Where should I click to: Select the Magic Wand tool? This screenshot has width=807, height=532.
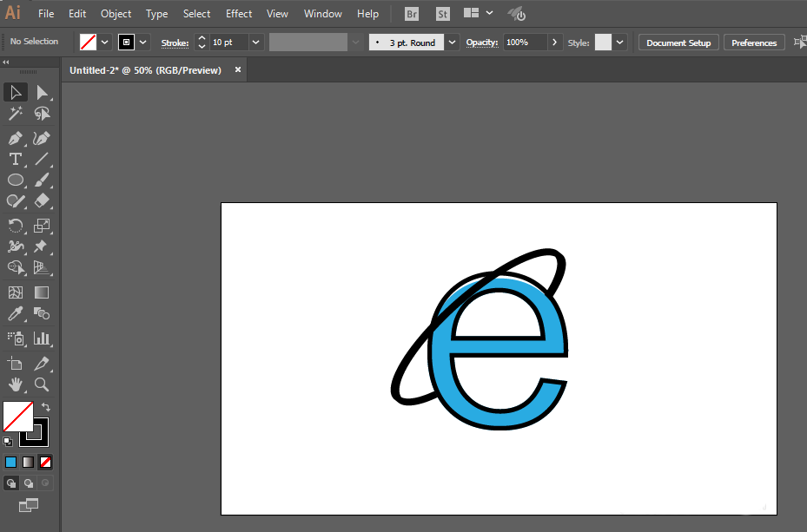[x=16, y=113]
